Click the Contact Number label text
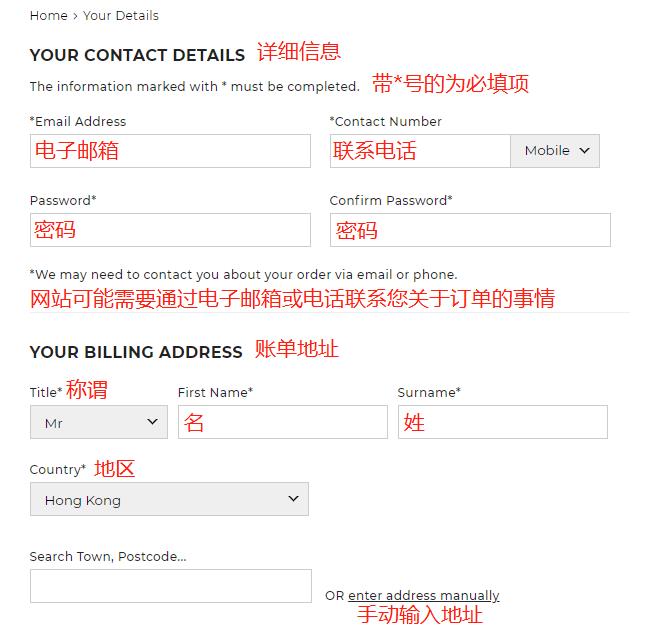The image size is (655, 635). point(386,121)
